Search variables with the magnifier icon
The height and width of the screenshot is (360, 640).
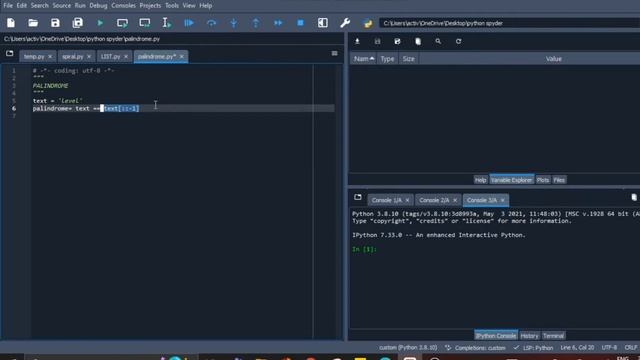438,41
